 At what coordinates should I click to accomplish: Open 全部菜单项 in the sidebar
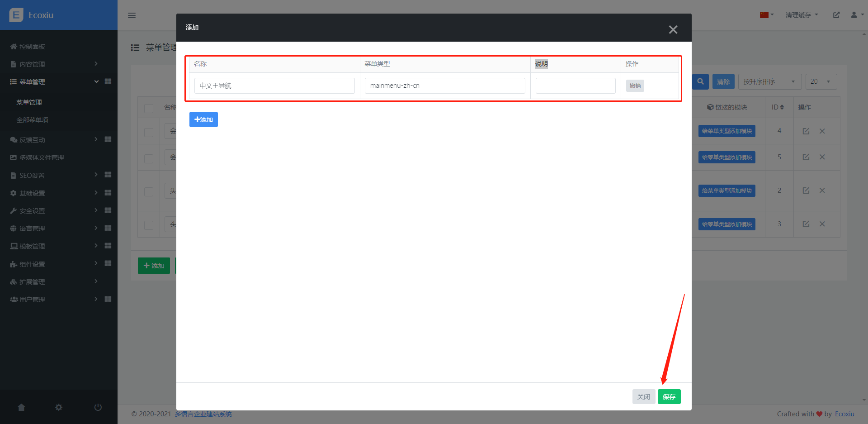point(32,120)
